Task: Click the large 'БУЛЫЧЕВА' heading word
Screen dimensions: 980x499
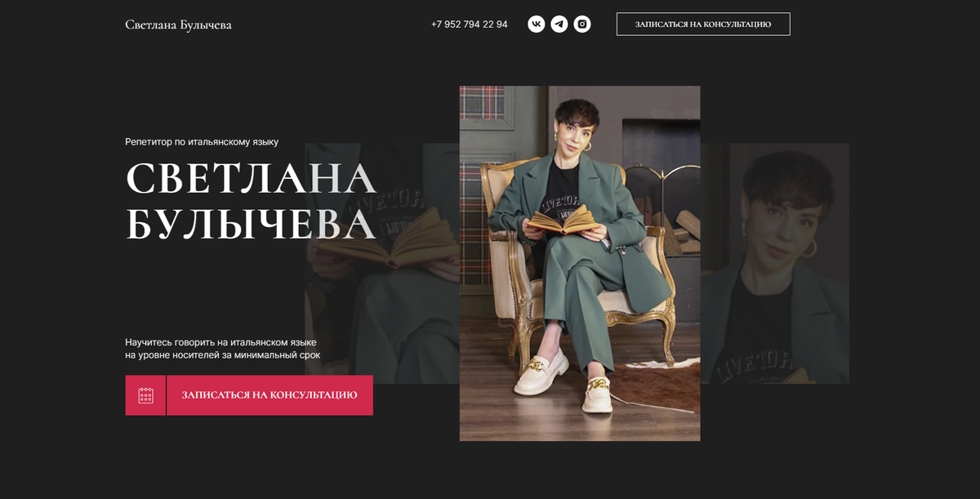Action: [x=251, y=225]
